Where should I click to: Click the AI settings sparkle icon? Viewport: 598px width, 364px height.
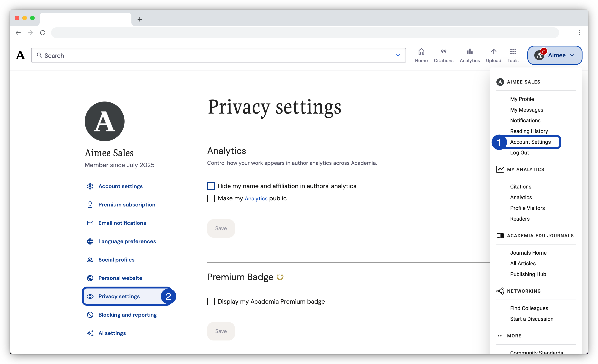pyautogui.click(x=90, y=333)
